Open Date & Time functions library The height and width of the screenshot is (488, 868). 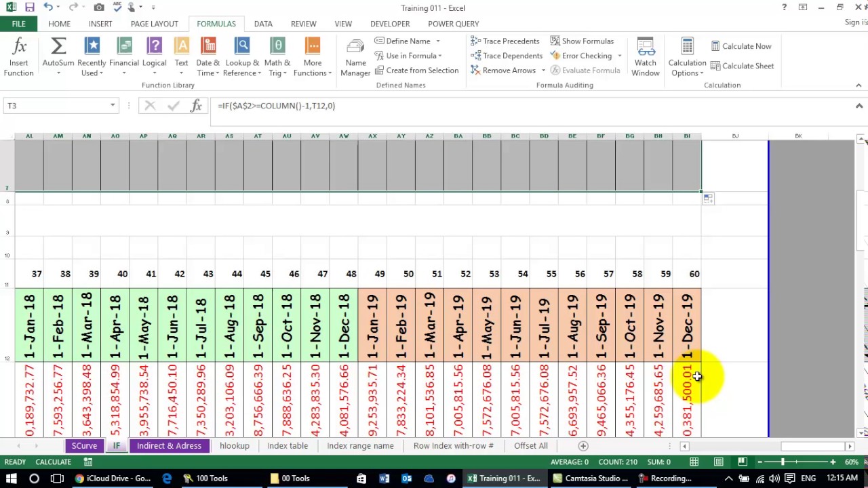[208, 56]
